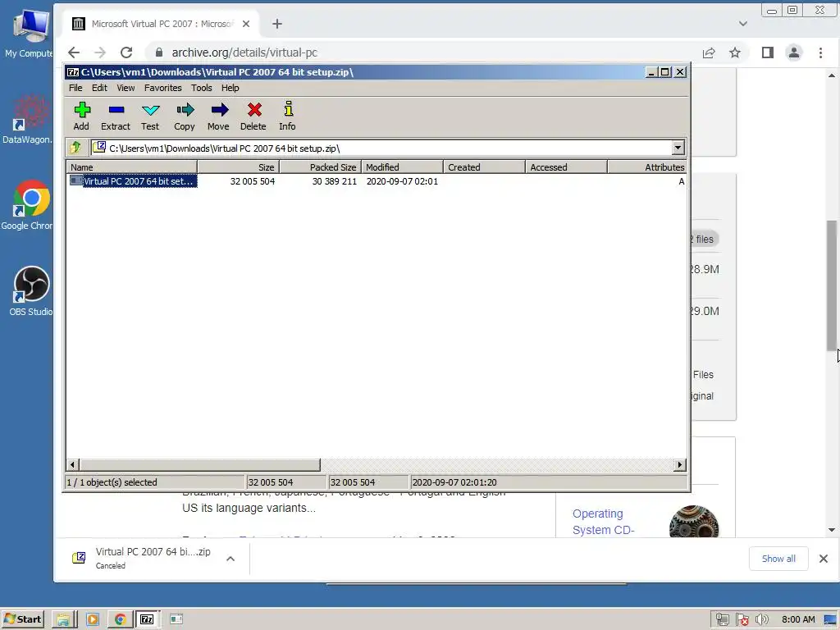This screenshot has width=840, height=630.
Task: Open the View menu in 7-Zip
Action: point(126,88)
